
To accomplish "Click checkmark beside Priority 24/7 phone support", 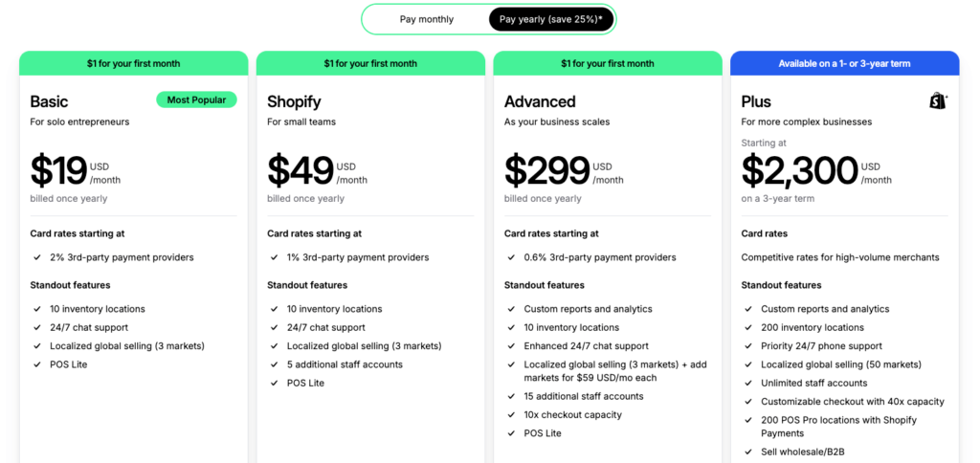I will (x=748, y=346).
